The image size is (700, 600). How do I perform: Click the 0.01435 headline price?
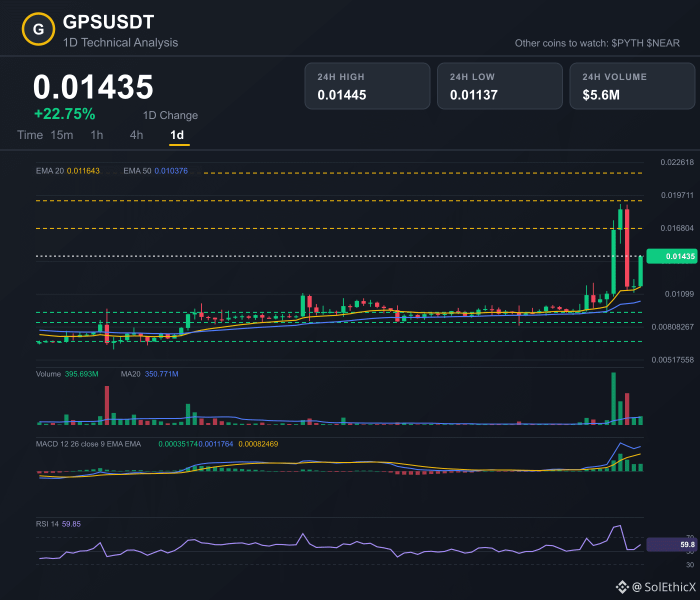click(x=93, y=87)
